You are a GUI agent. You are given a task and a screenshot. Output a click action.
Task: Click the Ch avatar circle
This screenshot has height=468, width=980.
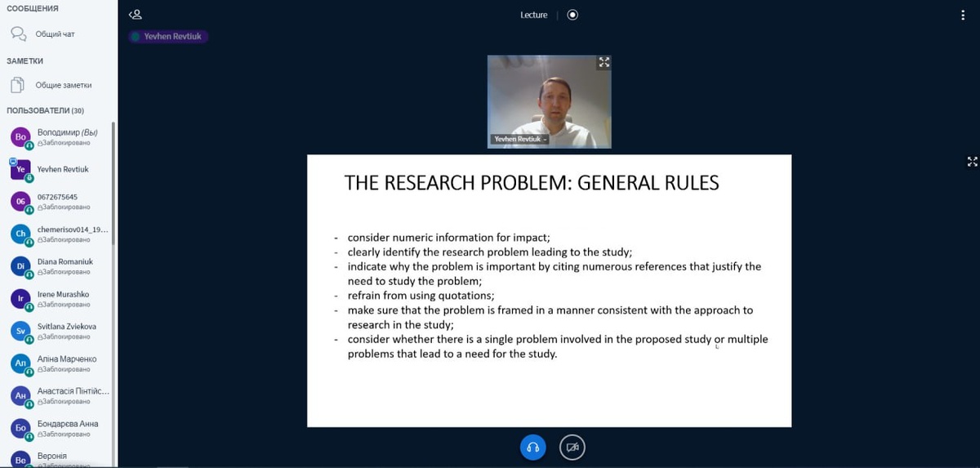click(20, 234)
